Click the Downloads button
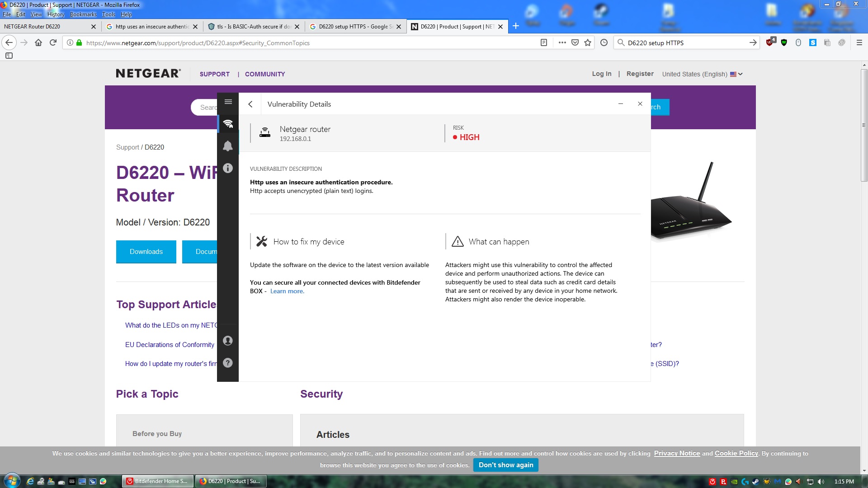 (146, 252)
